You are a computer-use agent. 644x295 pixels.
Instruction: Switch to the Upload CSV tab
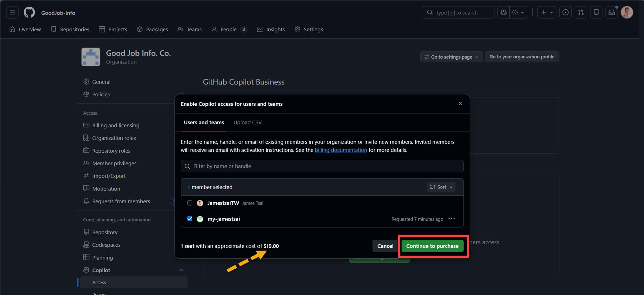[247, 123]
